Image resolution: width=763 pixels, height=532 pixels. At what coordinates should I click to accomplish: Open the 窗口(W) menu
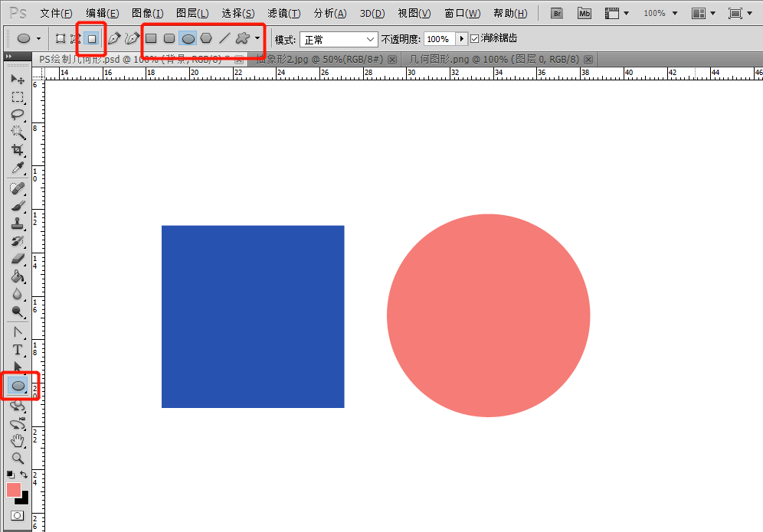462,13
